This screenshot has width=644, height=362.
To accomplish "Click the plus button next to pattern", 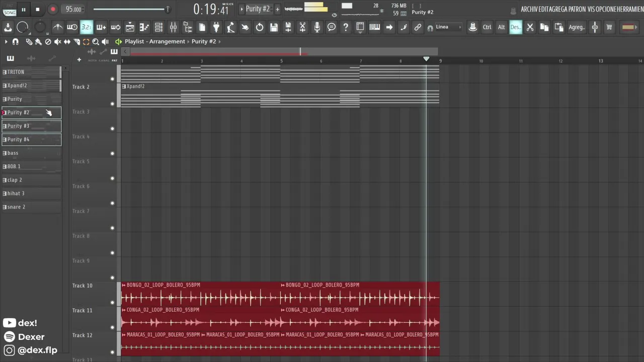I will pyautogui.click(x=277, y=9).
